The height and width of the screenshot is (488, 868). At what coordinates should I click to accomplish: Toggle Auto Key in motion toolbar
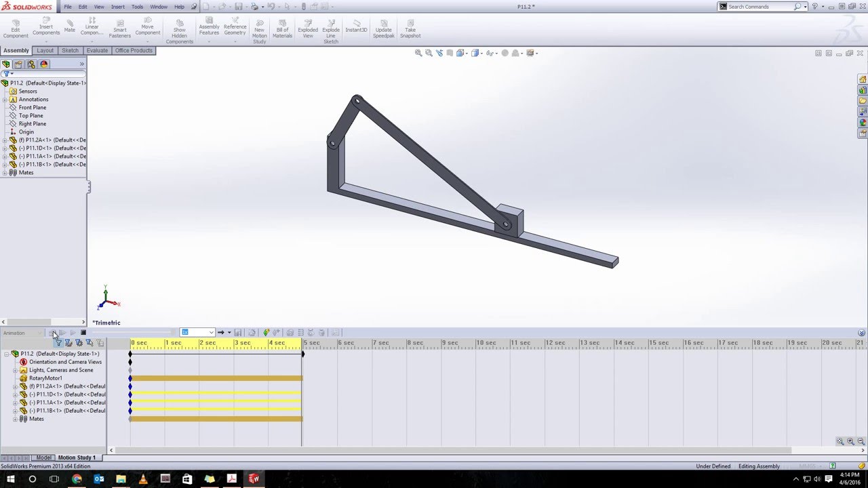[267, 333]
